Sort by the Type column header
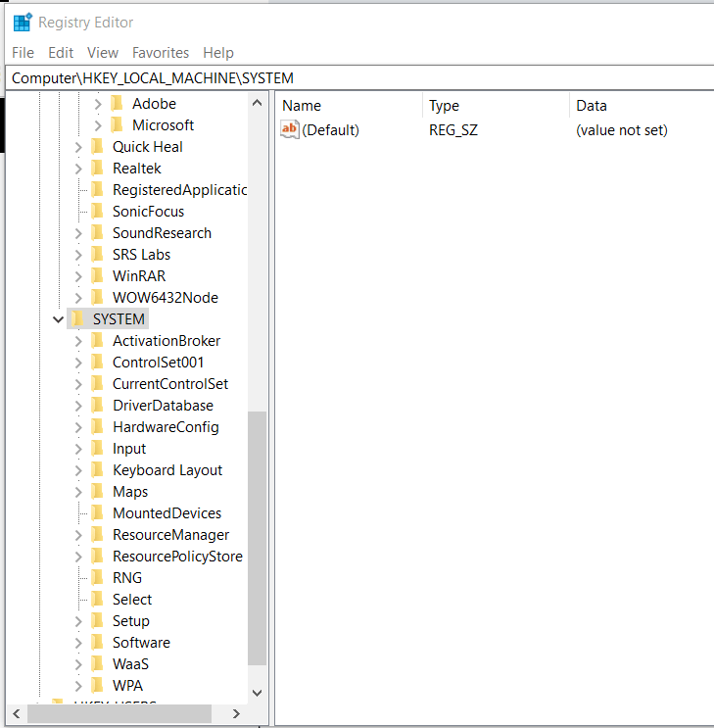 pyautogui.click(x=497, y=106)
